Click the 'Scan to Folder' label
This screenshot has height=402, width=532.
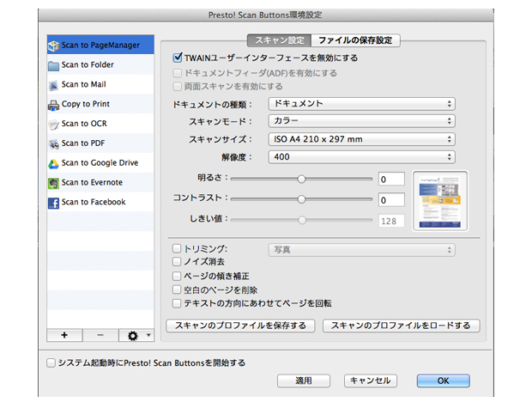88,64
